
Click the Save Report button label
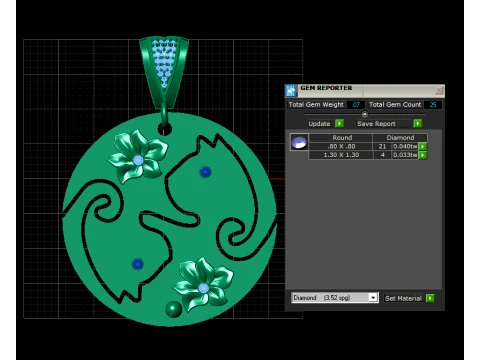pyautogui.click(x=376, y=124)
